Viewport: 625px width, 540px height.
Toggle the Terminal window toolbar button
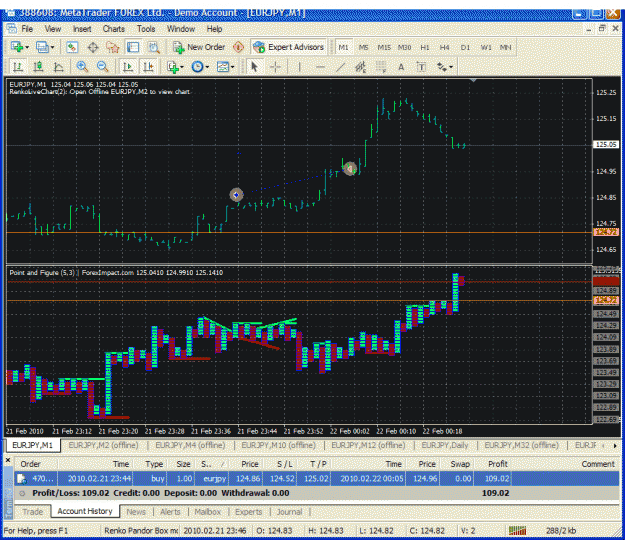pyautogui.click(x=133, y=47)
